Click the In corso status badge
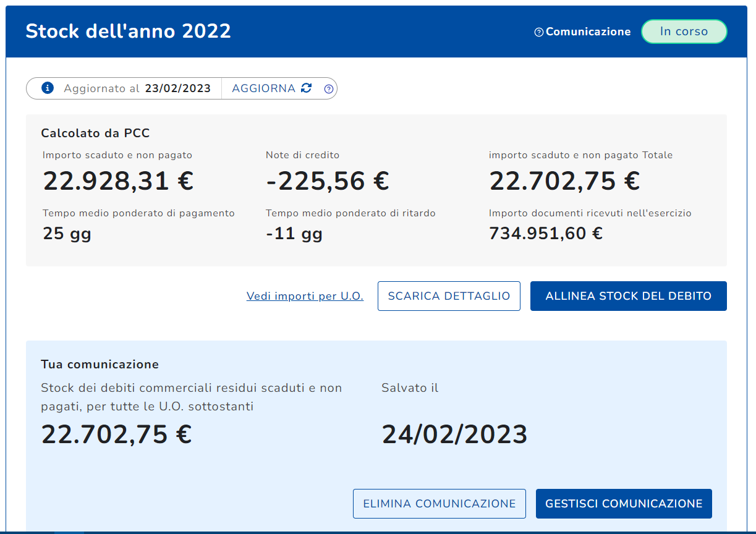Image resolution: width=756 pixels, height=534 pixels. click(x=684, y=32)
